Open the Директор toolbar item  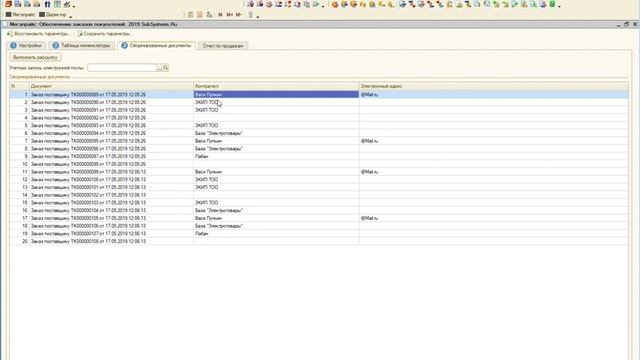pos(53,15)
